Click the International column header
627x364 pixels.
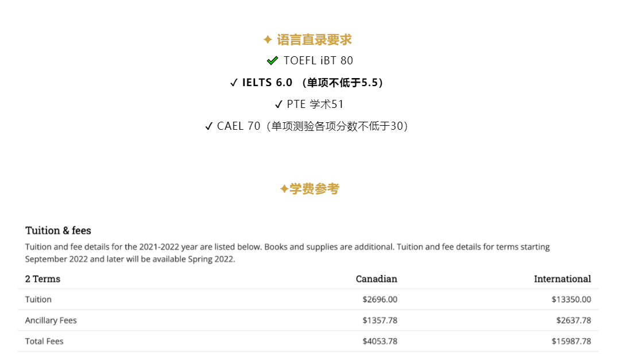562,279
